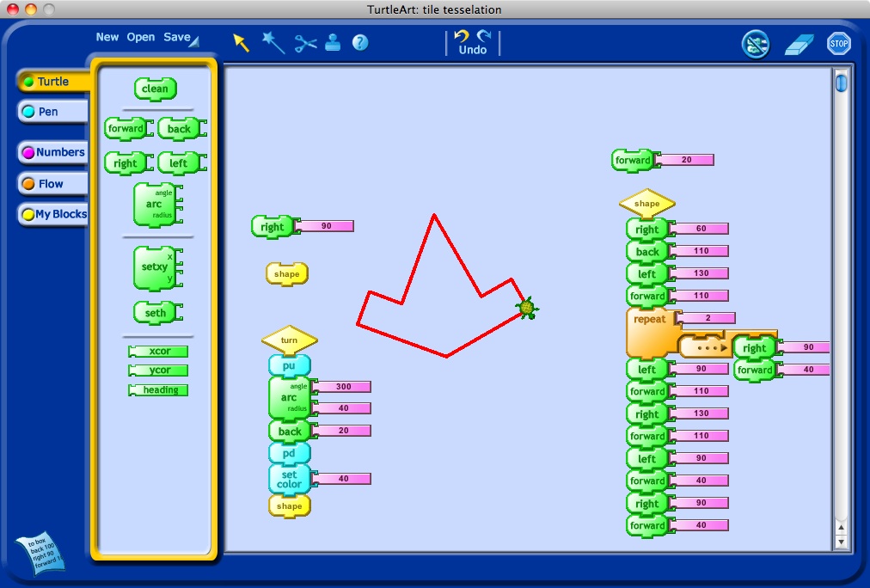
Task: Activate the scissors cut tool
Action: (305, 43)
